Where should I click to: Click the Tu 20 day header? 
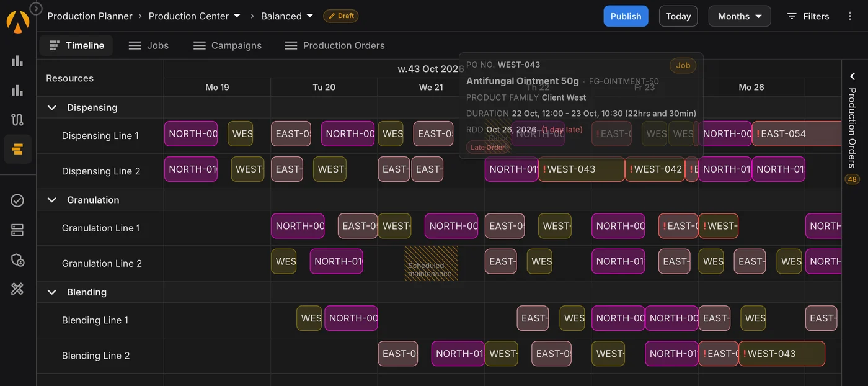(x=324, y=88)
